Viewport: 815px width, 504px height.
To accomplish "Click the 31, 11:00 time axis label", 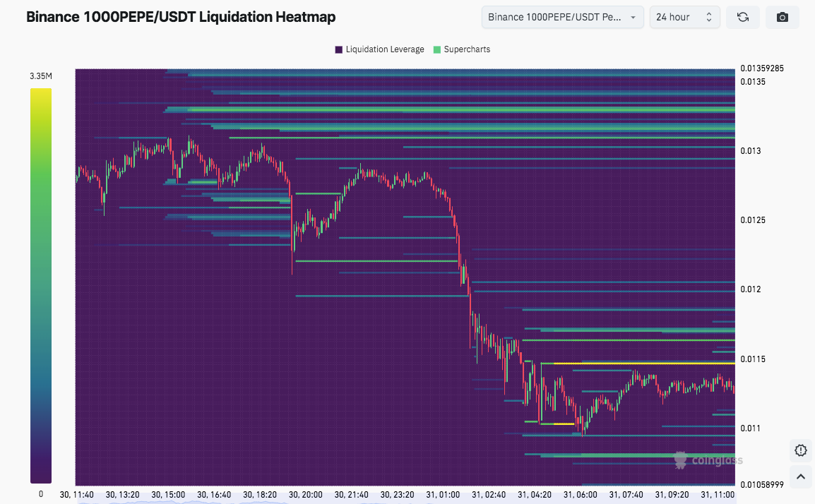I will tap(718, 495).
